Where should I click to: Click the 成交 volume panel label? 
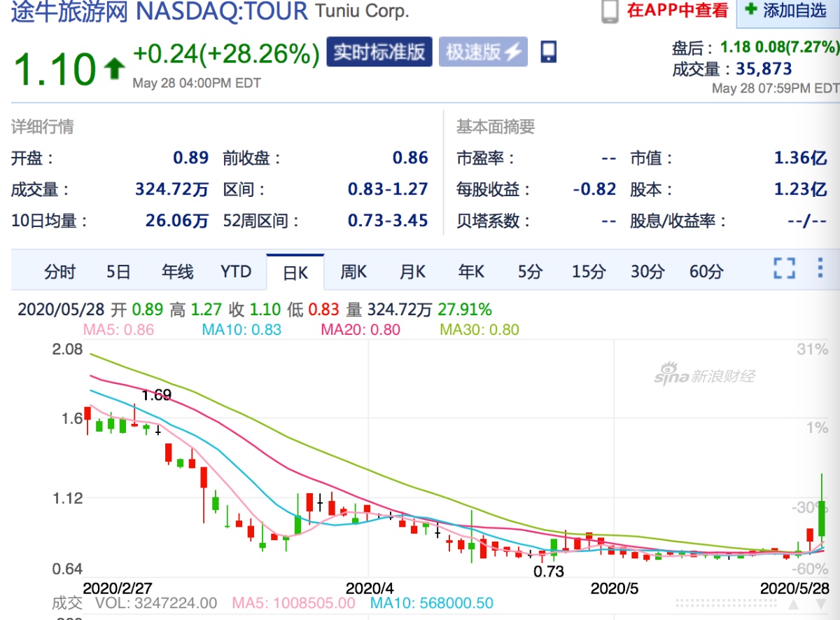[66, 603]
